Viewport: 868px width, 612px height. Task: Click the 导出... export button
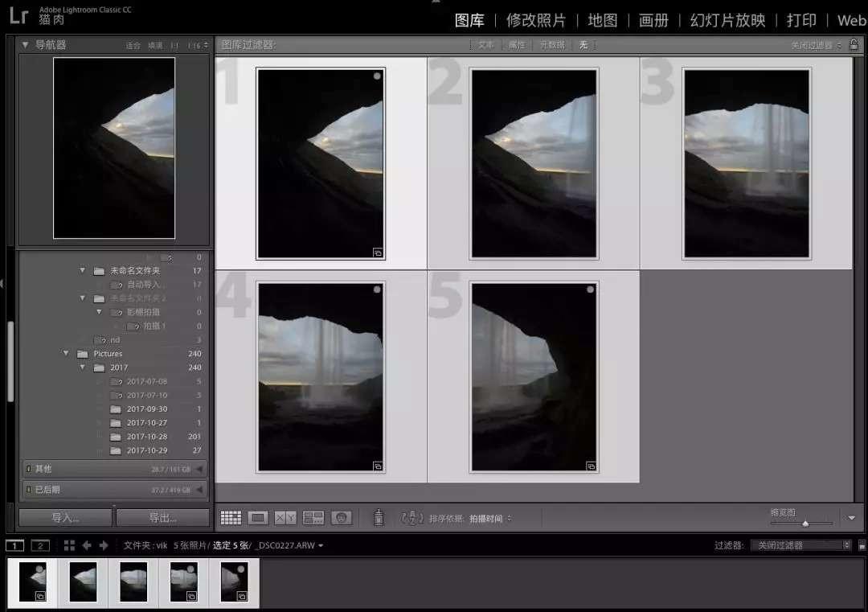[162, 518]
